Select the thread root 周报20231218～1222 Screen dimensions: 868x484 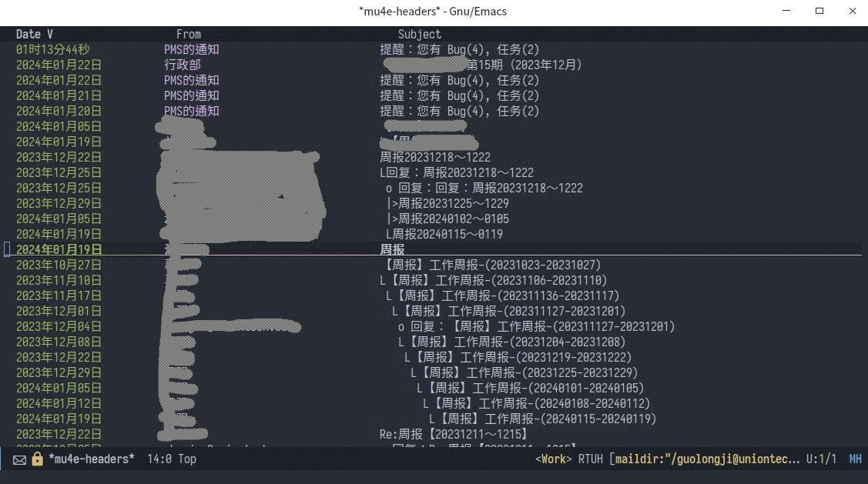(x=435, y=157)
